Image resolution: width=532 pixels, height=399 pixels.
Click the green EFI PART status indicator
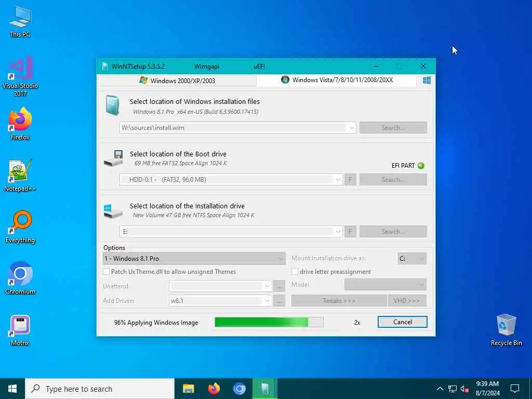[x=421, y=166]
